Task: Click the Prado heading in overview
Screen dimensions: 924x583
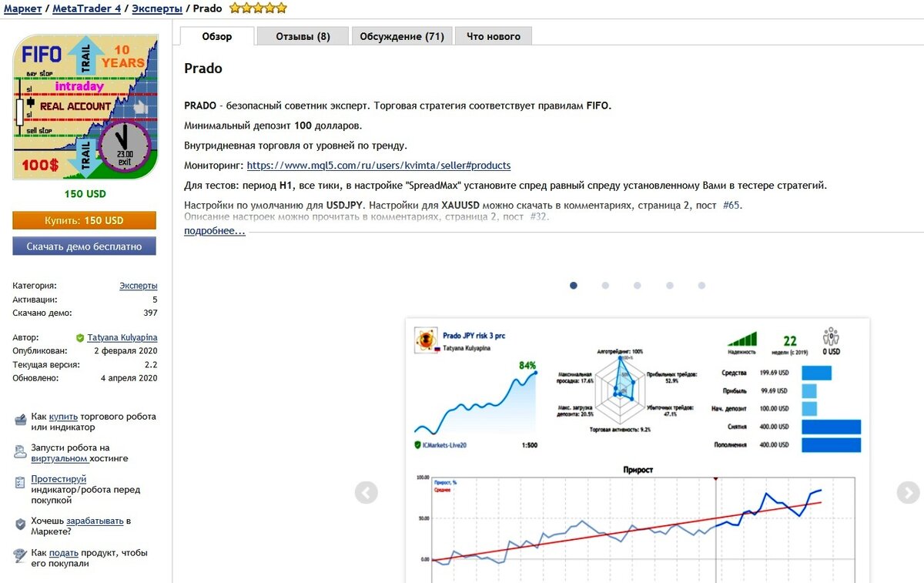Action: click(203, 69)
